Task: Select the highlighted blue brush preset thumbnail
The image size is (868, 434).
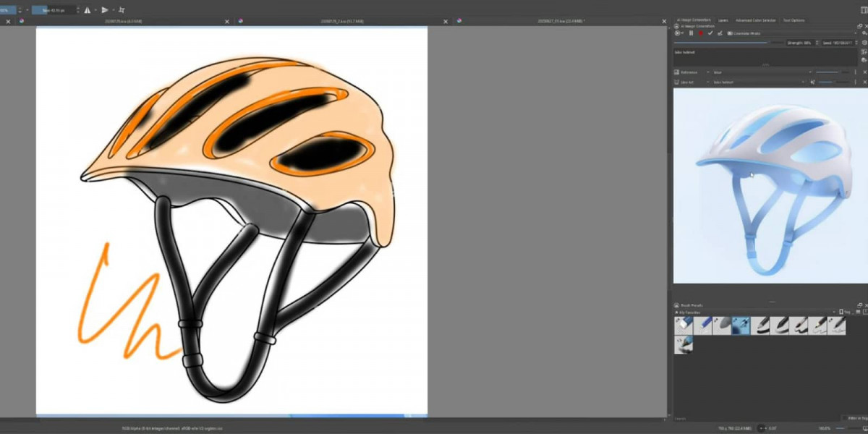Action: point(739,325)
